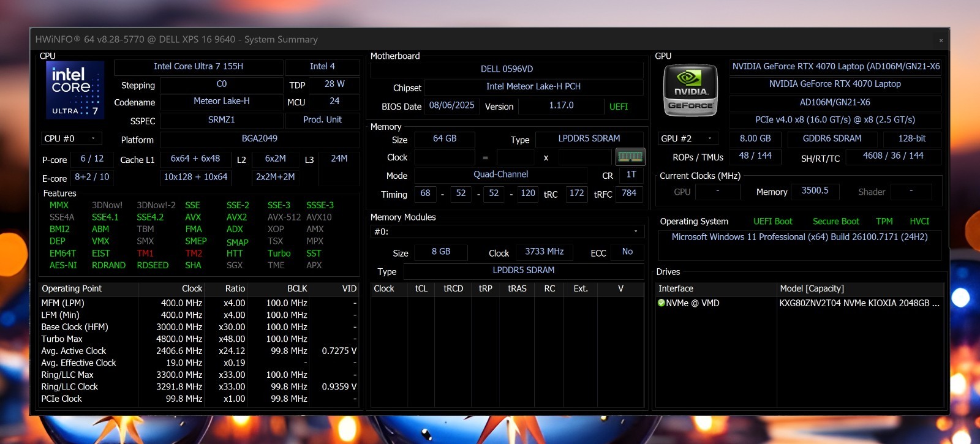This screenshot has width=980, height=444.
Task: Select the DELL 0596VD motherboard field
Action: coord(507,69)
